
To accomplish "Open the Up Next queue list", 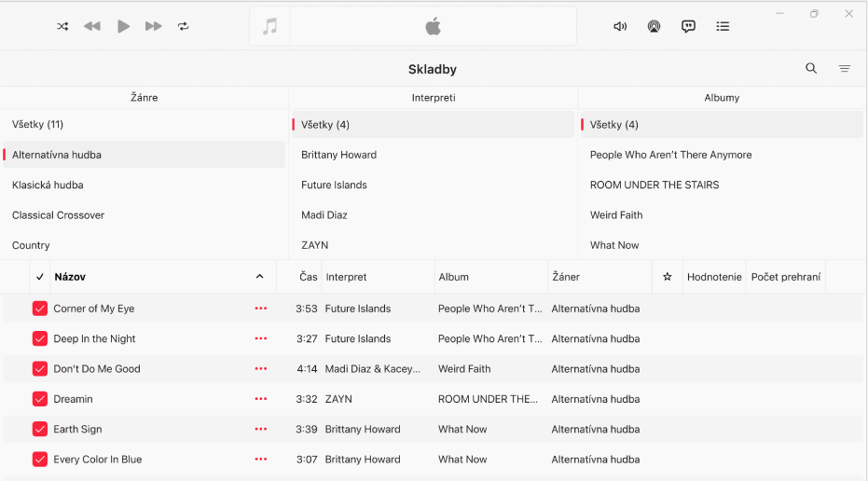I will click(723, 26).
